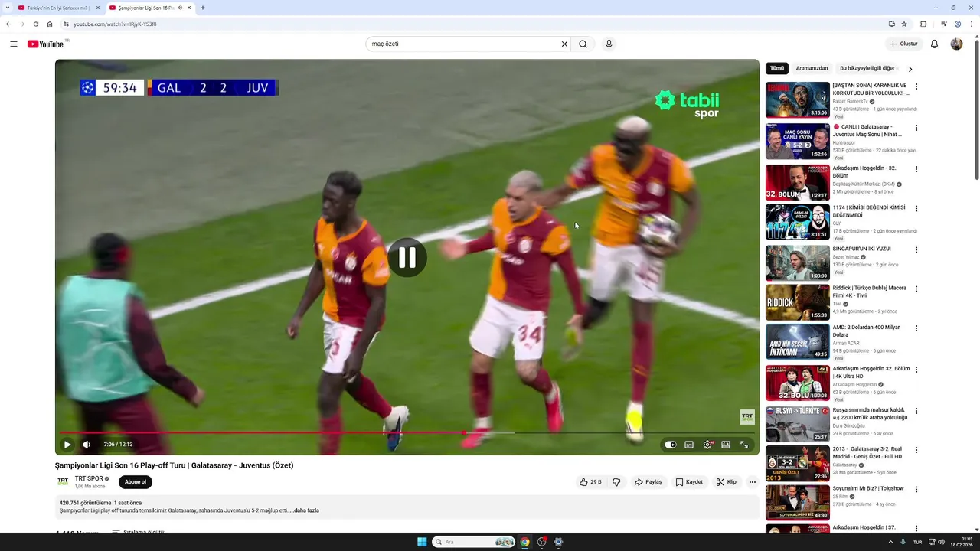980x551 pixels.
Task: Open TRT SPOR channel avatar
Action: tap(63, 481)
